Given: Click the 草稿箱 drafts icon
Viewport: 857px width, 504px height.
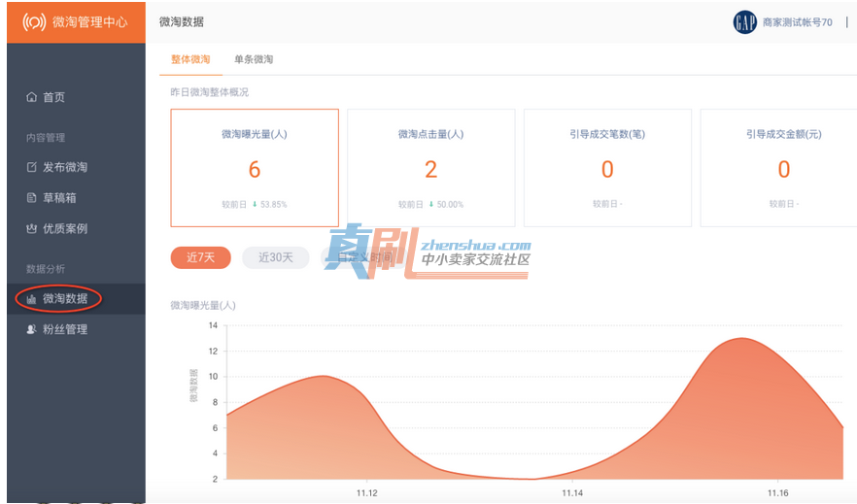Looking at the screenshot, I should point(32,198).
